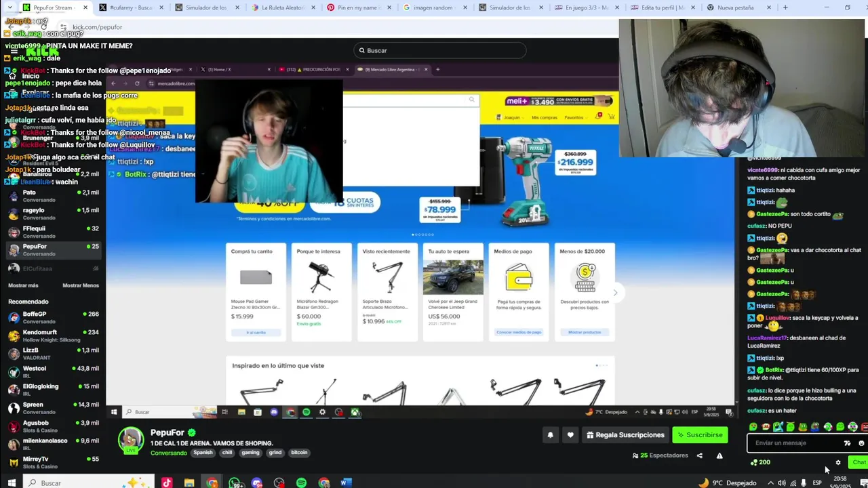
Task: Collapse sidebar list with Mostrar Menos
Action: (x=81, y=285)
